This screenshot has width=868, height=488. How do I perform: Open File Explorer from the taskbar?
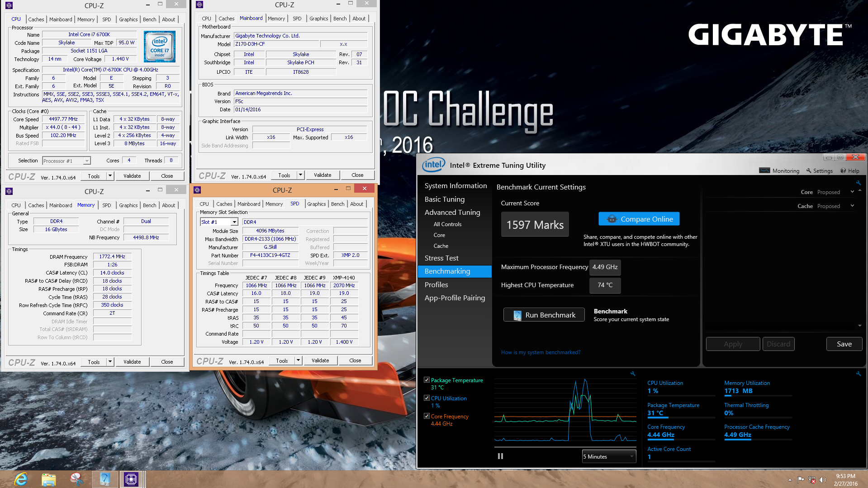point(48,479)
